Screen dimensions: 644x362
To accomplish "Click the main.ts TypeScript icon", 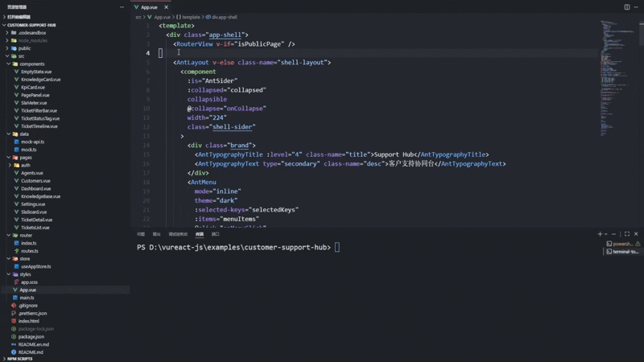I will tap(15, 298).
